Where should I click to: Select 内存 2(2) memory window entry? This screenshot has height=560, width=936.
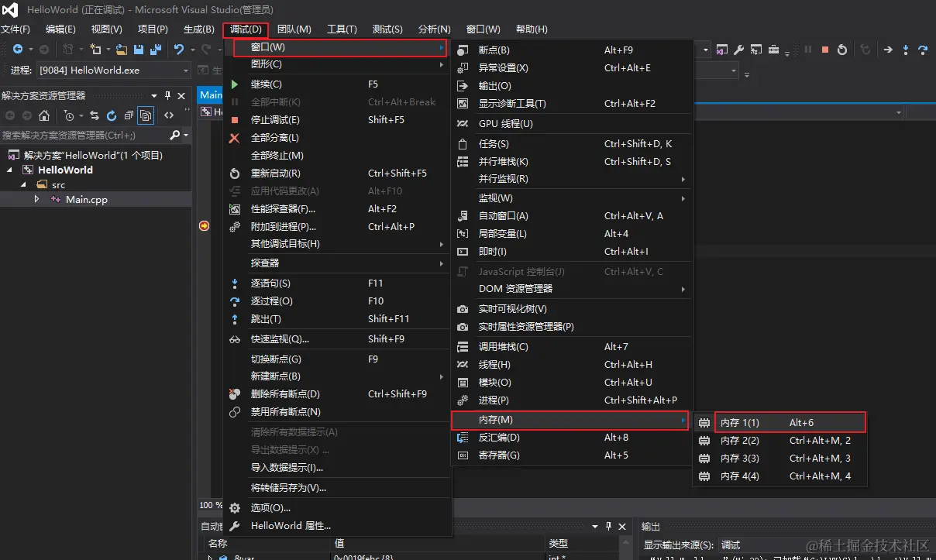click(x=779, y=440)
